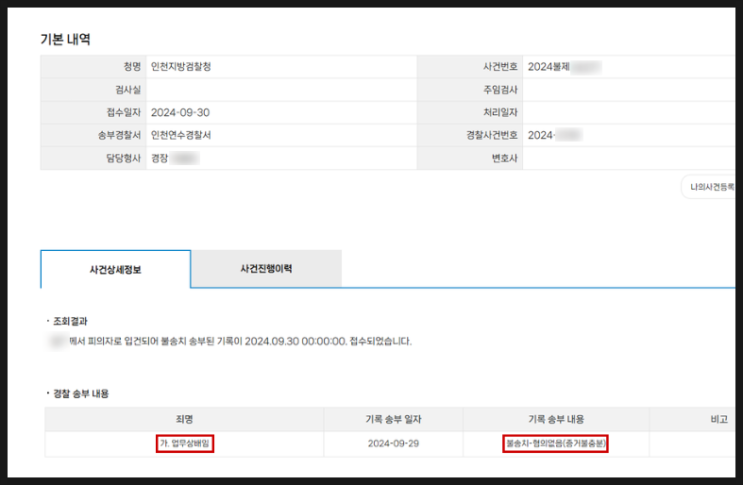Click the 비고 column header
Image resolution: width=743 pixels, height=485 pixels.
(719, 419)
